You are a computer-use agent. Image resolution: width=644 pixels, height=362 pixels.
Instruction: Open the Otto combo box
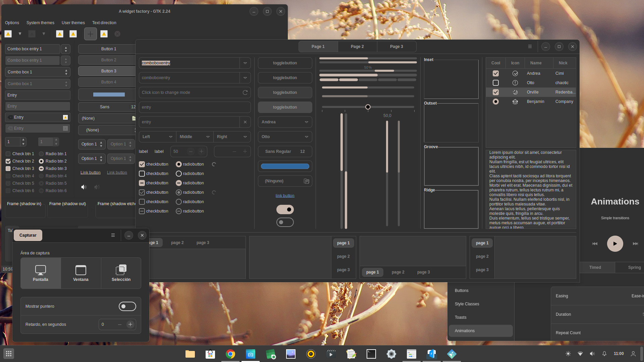pos(285,137)
